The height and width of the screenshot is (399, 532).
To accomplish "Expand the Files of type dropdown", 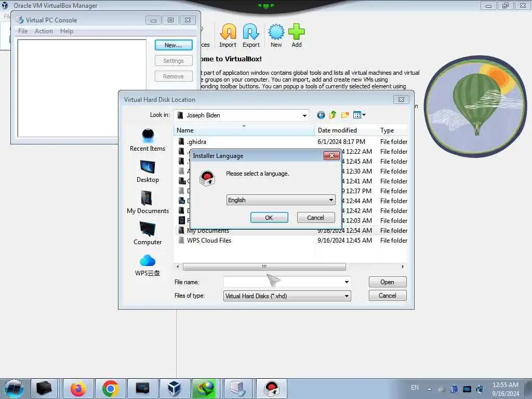I will coord(347,296).
